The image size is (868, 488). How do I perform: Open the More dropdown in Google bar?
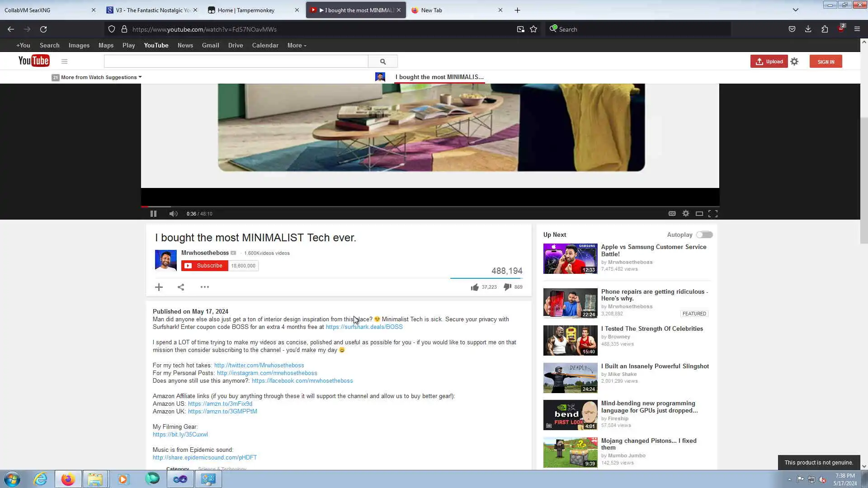pyautogui.click(x=297, y=45)
